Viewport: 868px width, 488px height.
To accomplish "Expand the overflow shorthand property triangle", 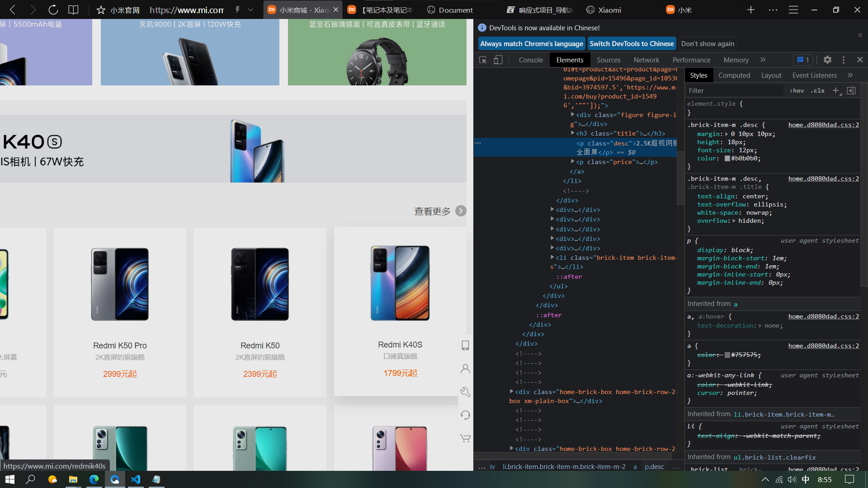I will (x=734, y=221).
